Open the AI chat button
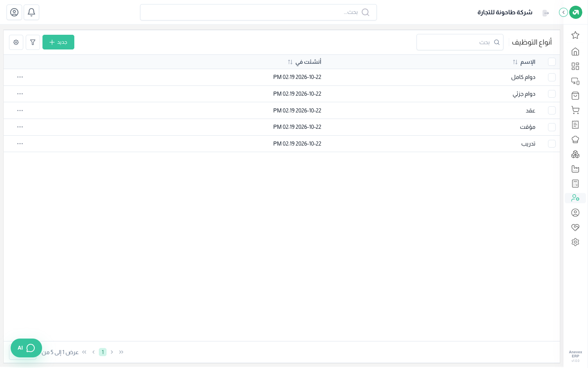The width and height of the screenshot is (588, 368). coord(26,348)
